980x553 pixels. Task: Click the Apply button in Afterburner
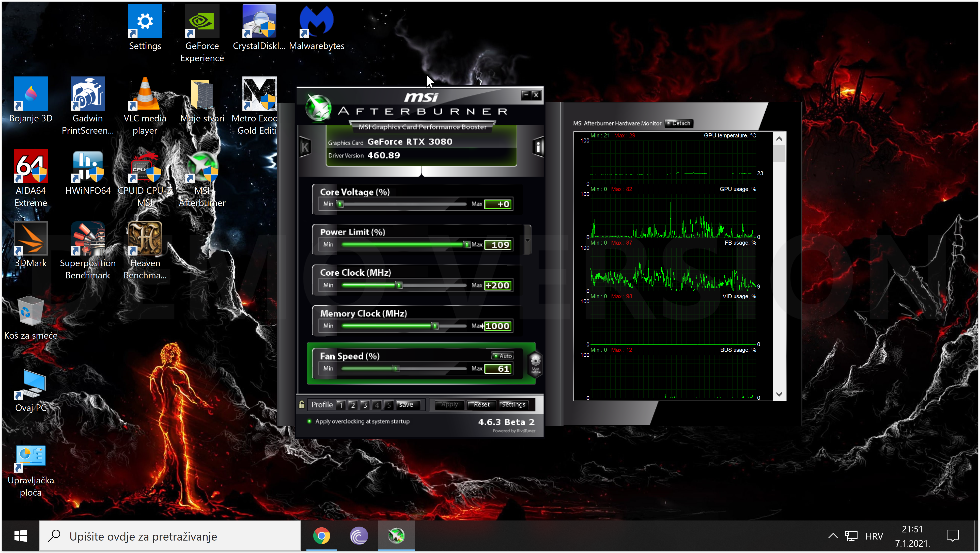coord(450,405)
